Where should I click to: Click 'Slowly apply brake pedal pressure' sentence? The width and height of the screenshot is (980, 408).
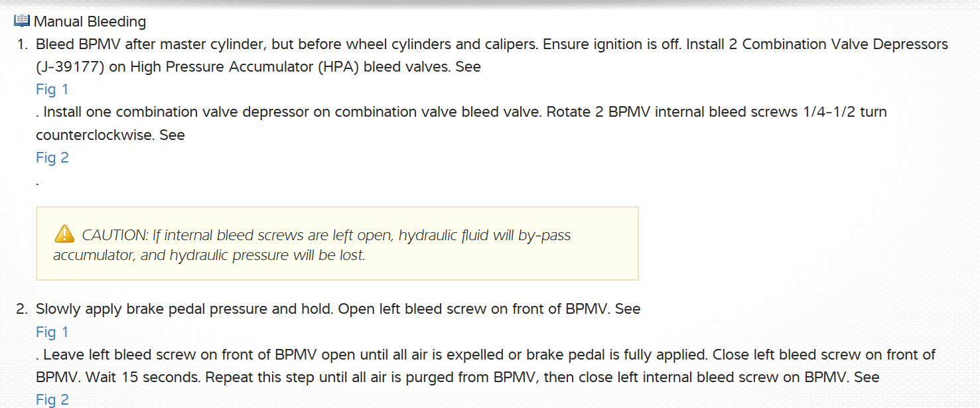click(183, 309)
